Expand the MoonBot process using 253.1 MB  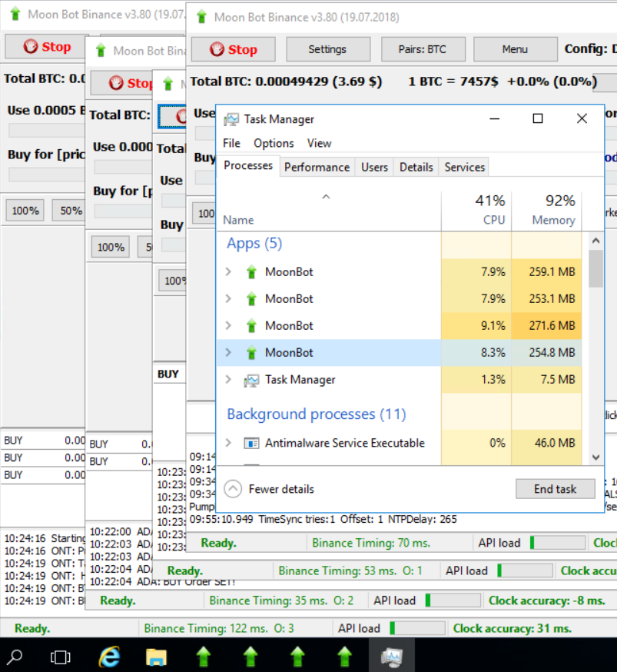tap(228, 299)
